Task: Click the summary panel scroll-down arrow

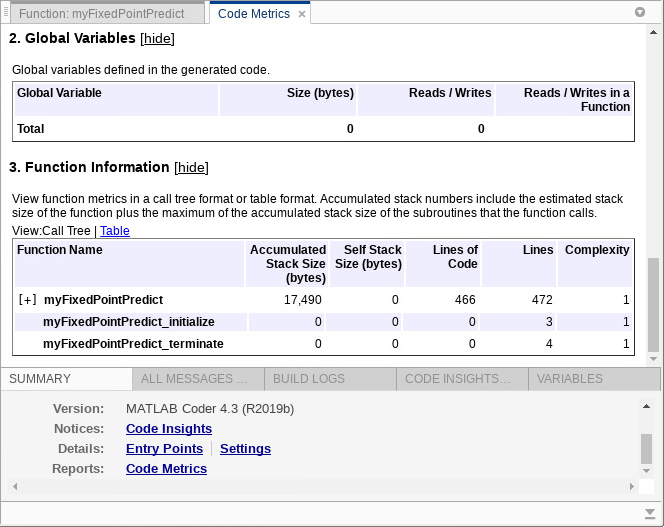Action: pos(647,469)
